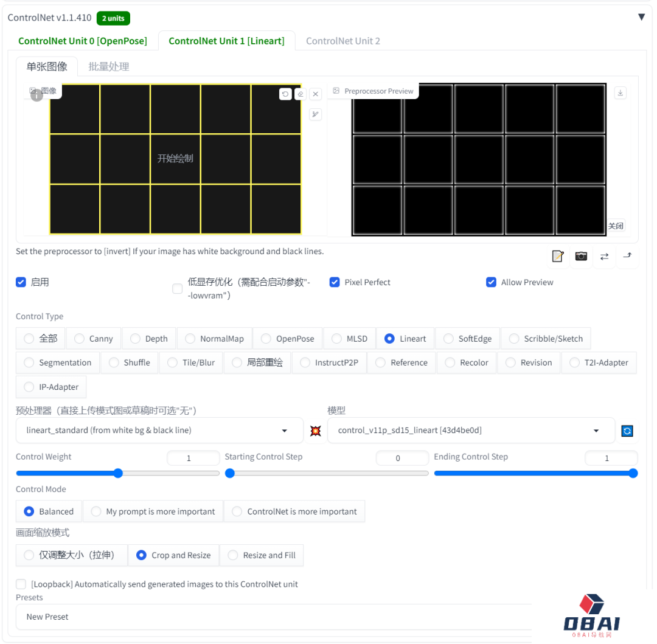This screenshot has width=657, height=644.
Task: Click the yellow grid input image canvas
Action: click(175, 159)
